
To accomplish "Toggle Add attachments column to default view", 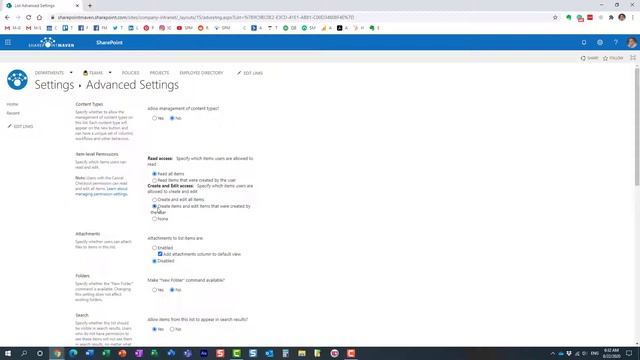I will [160, 254].
